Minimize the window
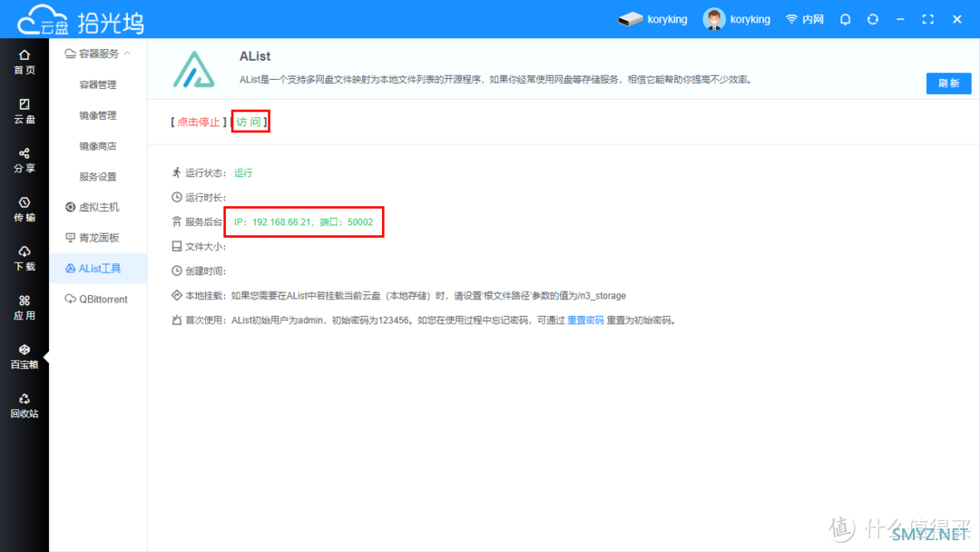The width and height of the screenshot is (980, 552). (901, 19)
